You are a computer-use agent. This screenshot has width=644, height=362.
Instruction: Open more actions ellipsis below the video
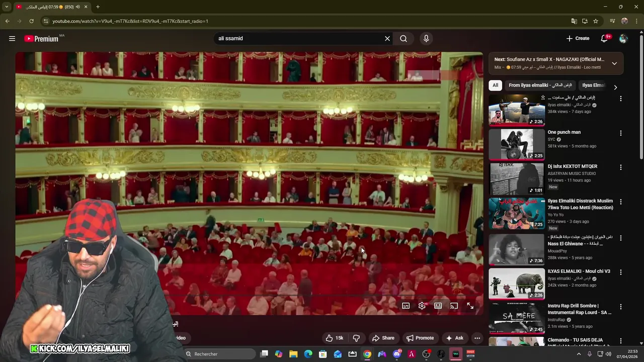(x=477, y=338)
